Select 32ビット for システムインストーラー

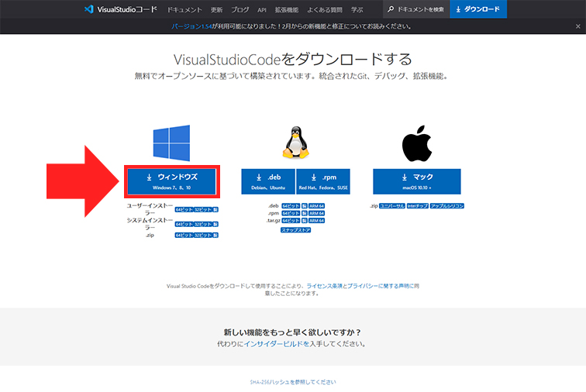click(202, 224)
